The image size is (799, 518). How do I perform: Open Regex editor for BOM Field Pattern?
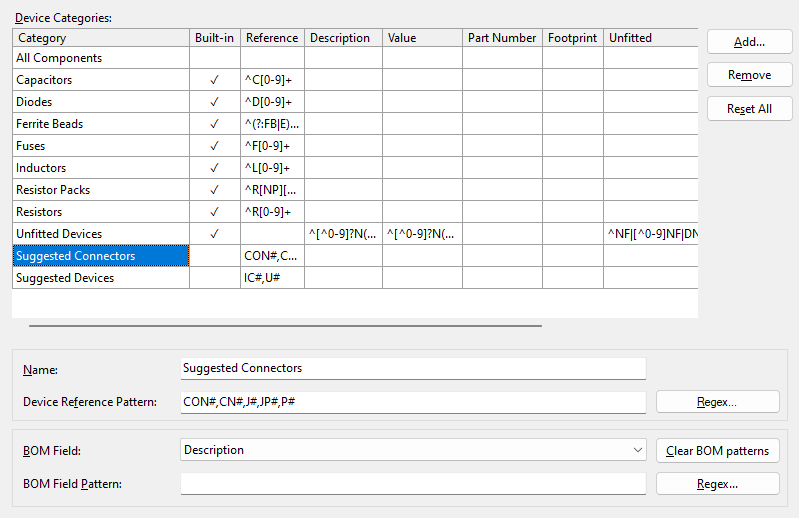(717, 484)
